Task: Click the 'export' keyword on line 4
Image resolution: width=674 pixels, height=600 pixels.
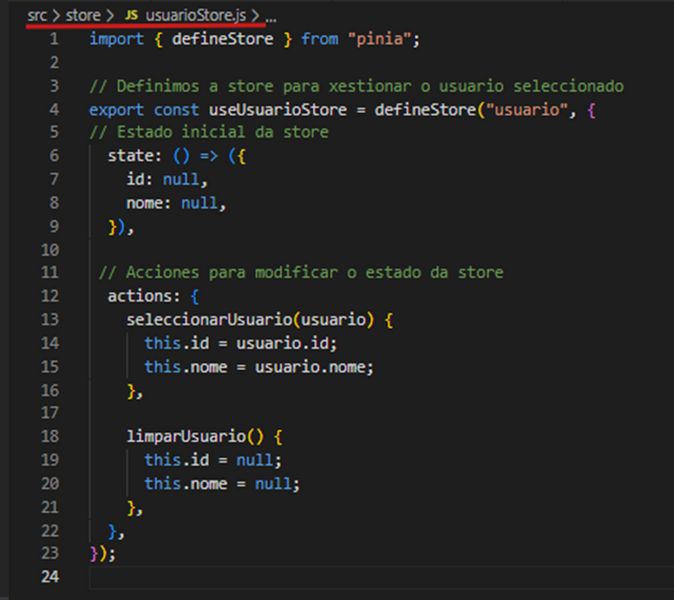Action: pyautogui.click(x=116, y=110)
